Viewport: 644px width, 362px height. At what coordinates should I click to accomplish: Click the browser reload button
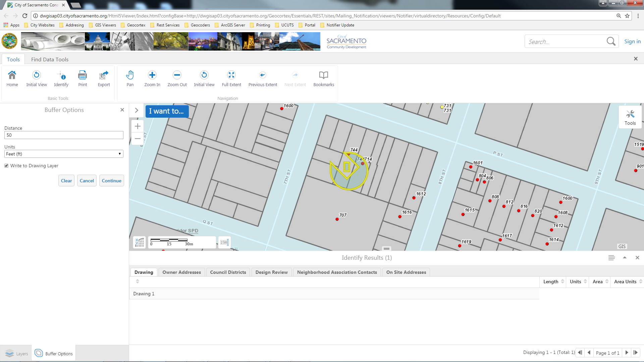(x=25, y=16)
